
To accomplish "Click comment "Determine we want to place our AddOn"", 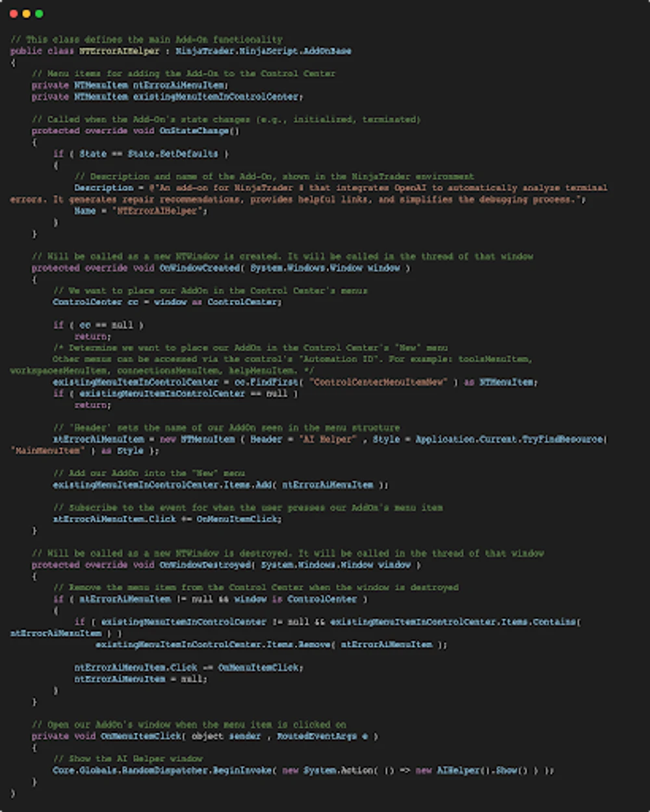I will click(251, 348).
